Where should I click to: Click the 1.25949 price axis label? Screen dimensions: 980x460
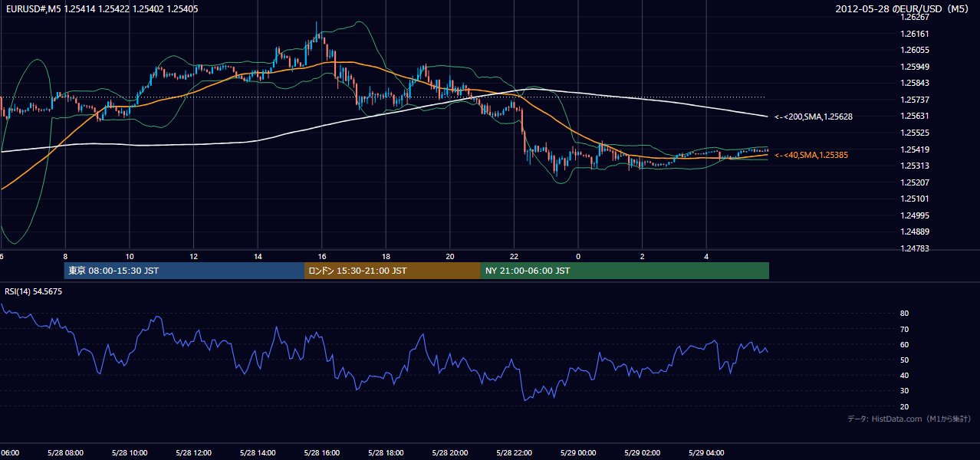(x=915, y=67)
